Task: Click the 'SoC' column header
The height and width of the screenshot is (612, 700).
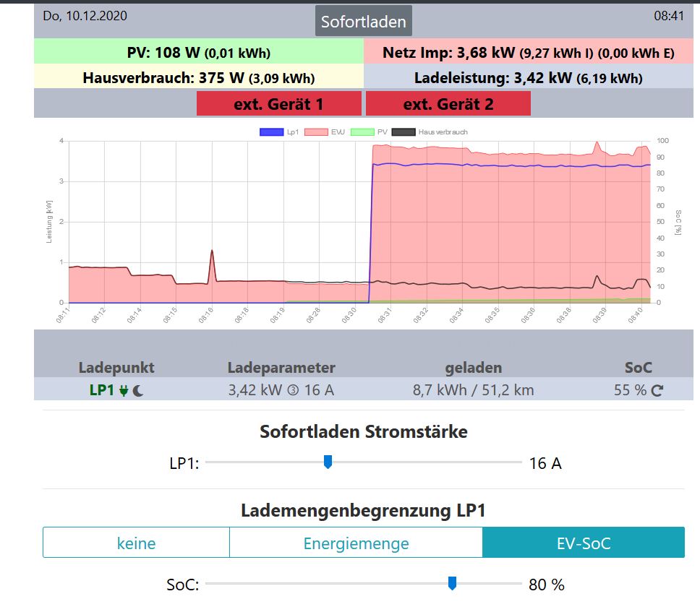Action: click(x=639, y=368)
